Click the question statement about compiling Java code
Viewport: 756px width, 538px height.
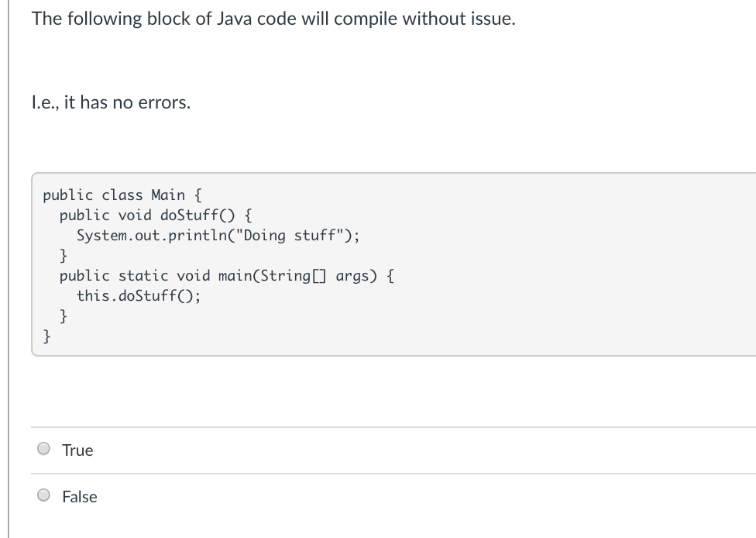[x=273, y=19]
